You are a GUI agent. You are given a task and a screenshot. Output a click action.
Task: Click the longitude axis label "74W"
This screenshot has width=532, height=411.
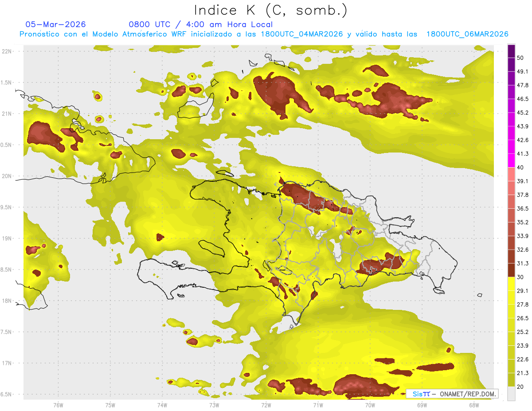pyautogui.click(x=162, y=405)
